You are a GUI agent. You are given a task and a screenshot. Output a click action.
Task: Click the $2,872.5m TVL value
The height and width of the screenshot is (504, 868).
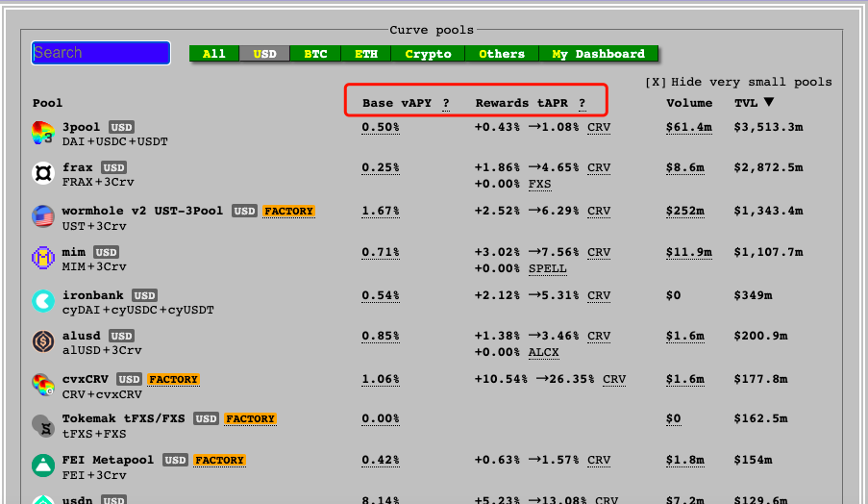tap(768, 167)
